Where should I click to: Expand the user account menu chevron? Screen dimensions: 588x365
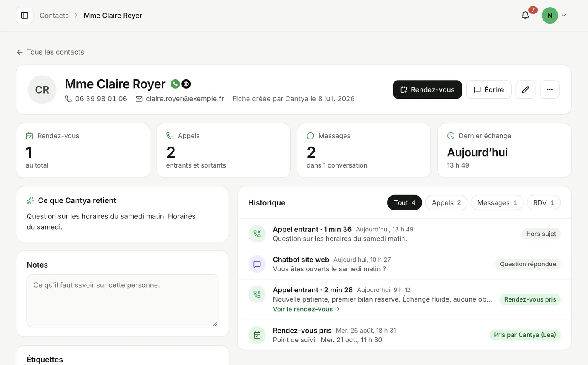564,16
